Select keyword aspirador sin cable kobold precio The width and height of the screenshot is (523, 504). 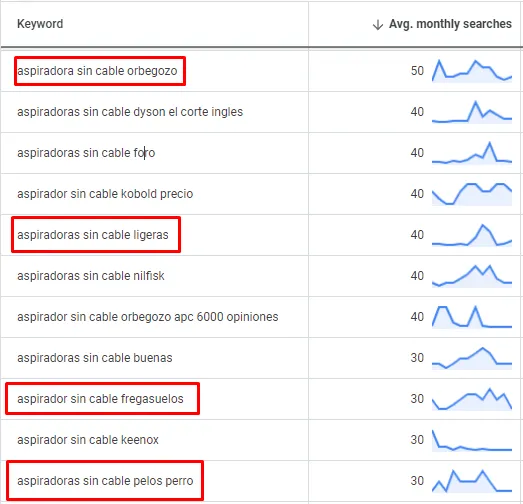click(x=105, y=194)
